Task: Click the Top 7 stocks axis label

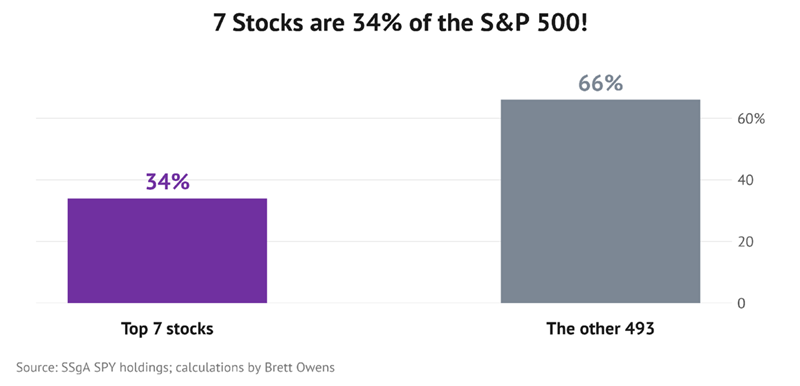Action: [x=167, y=329]
